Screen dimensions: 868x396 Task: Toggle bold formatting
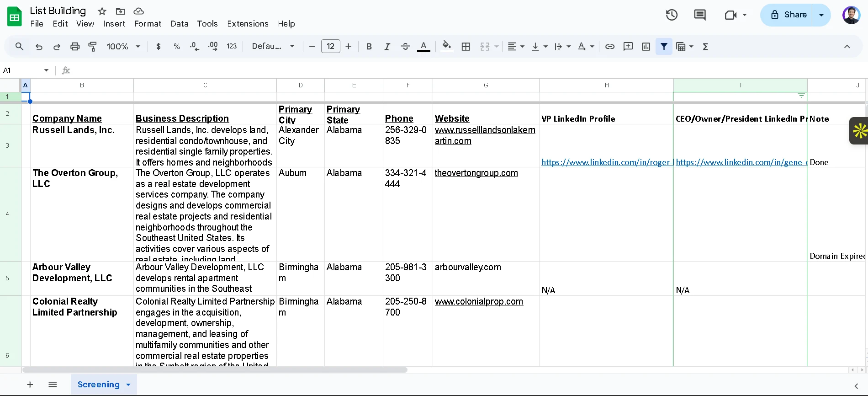[369, 46]
